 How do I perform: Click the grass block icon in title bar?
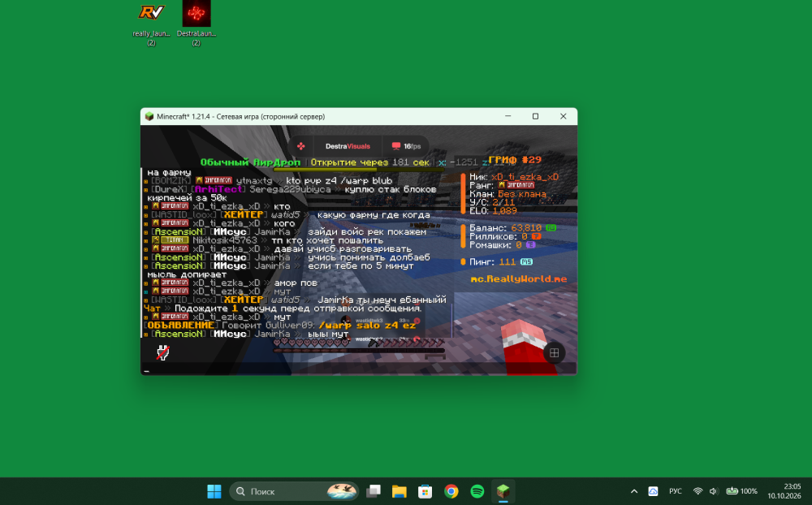(149, 117)
